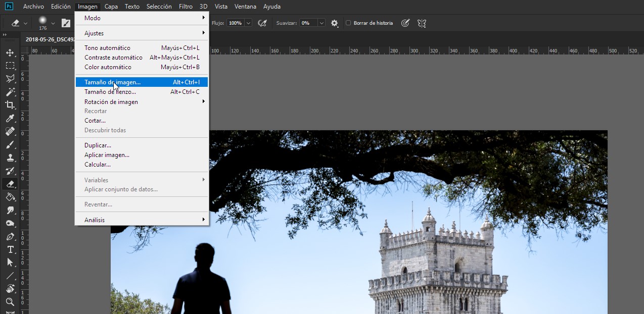Screen dimensions: 644x314
Task: Activate the Crop tool
Action: [10, 105]
